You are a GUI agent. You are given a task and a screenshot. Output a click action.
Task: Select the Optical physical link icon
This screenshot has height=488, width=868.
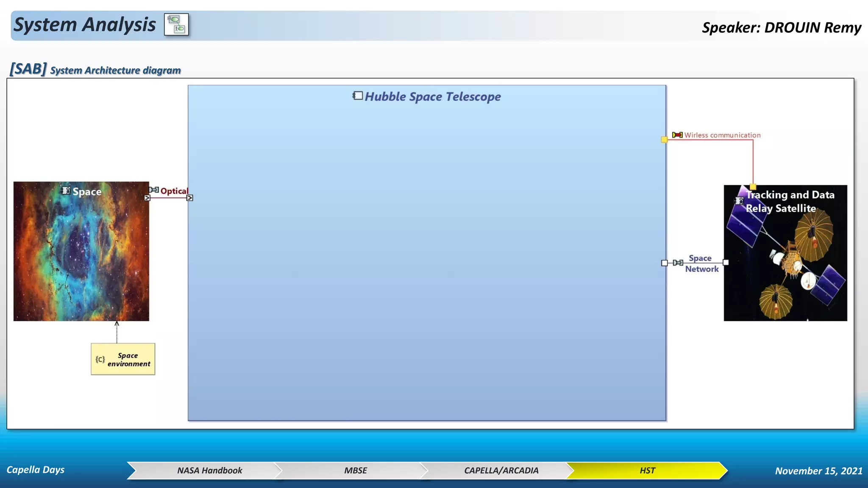(154, 190)
